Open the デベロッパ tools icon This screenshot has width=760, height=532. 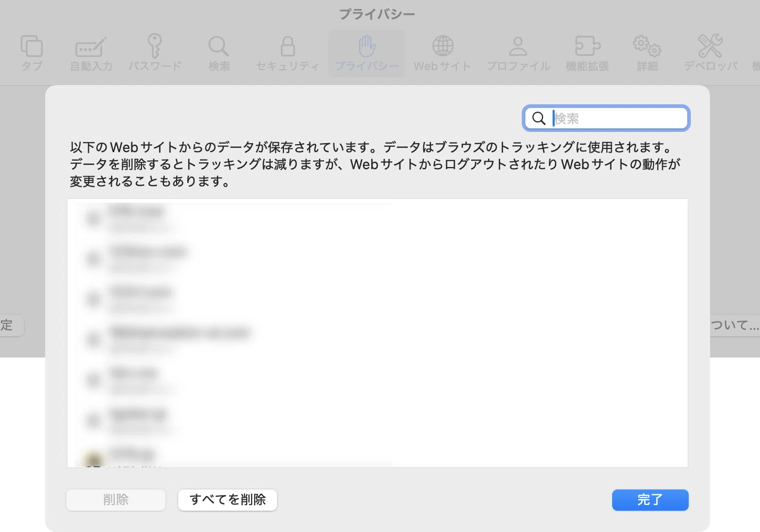coord(711,46)
